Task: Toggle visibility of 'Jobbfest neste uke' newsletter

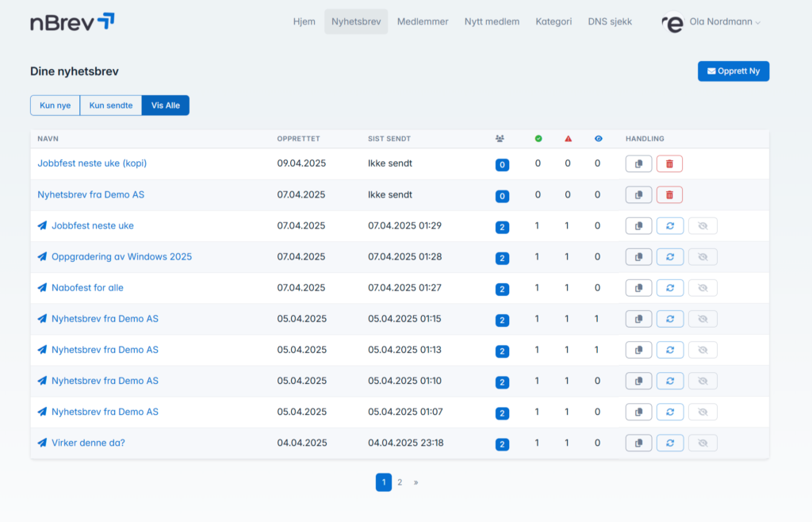Action: [x=702, y=226]
